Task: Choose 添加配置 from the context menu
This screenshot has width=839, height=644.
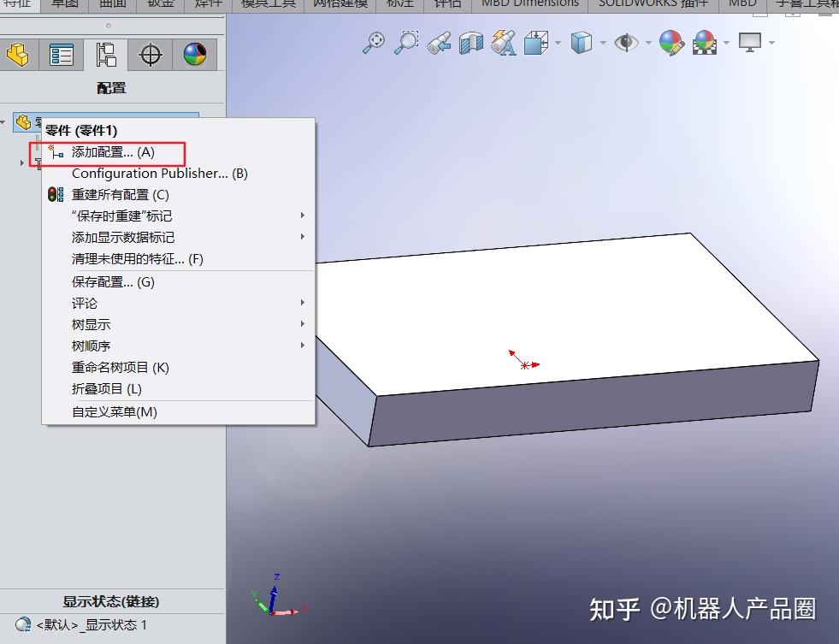Action: click(x=111, y=152)
